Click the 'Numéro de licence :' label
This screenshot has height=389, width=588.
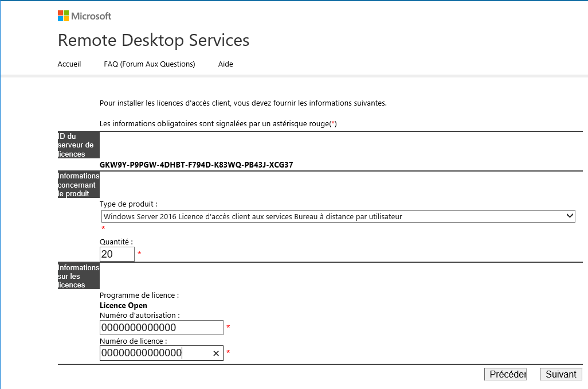[133, 341]
